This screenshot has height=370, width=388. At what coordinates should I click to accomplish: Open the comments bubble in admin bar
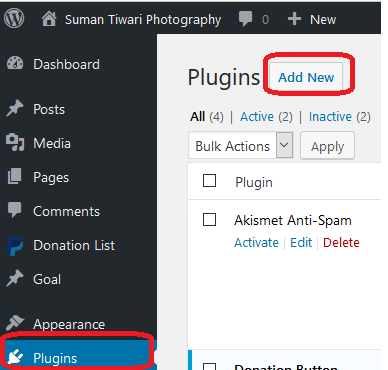(x=245, y=19)
